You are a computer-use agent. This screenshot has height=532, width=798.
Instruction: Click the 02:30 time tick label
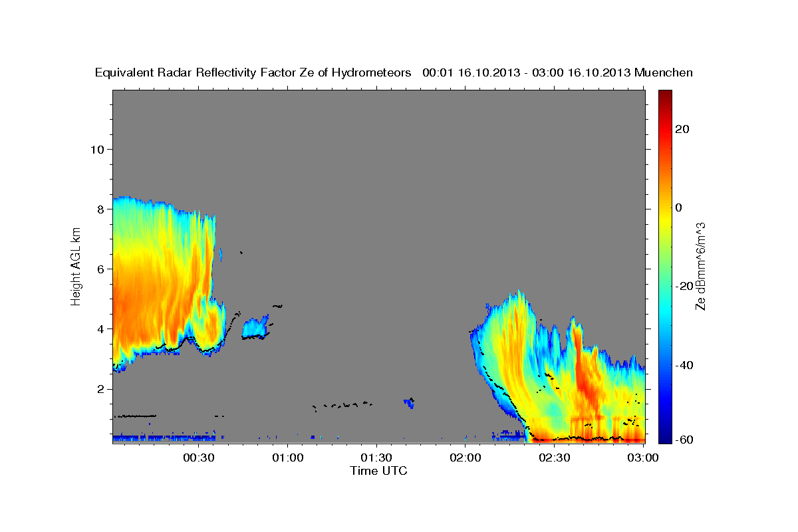[x=555, y=458]
